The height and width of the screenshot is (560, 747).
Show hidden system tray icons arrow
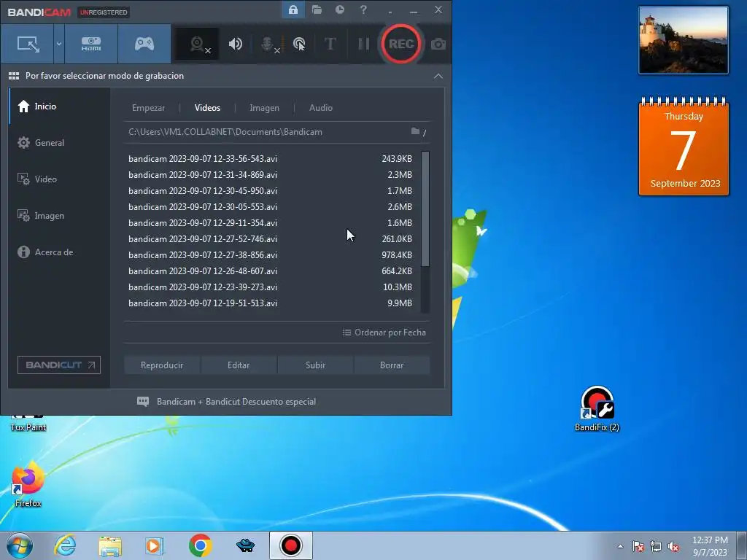620,546
